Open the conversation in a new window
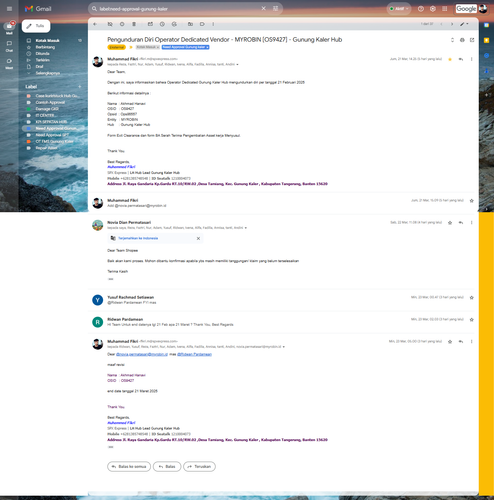The image size is (494, 500). (x=472, y=40)
